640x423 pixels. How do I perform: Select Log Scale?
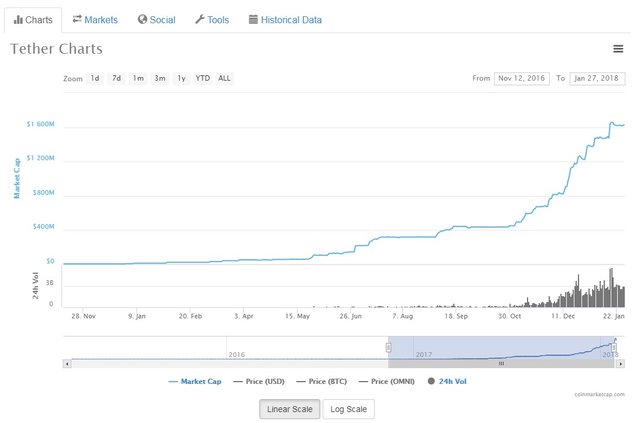(x=349, y=409)
